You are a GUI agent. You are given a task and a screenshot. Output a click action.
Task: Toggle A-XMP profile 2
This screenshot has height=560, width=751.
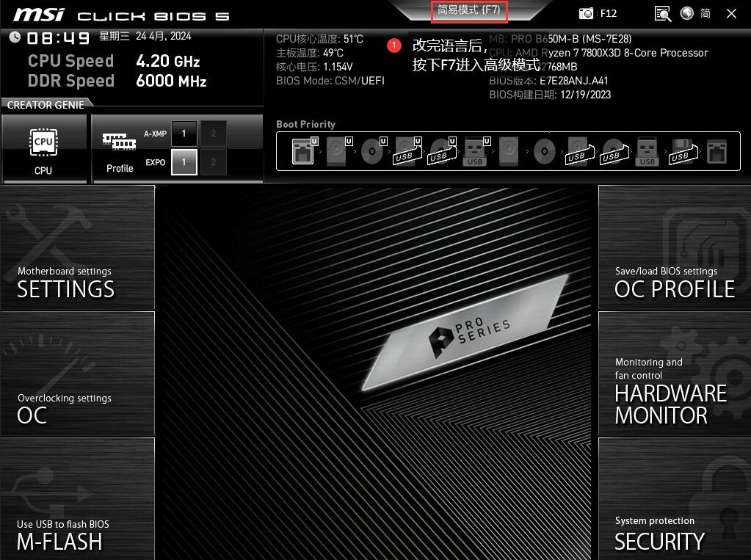click(x=214, y=134)
